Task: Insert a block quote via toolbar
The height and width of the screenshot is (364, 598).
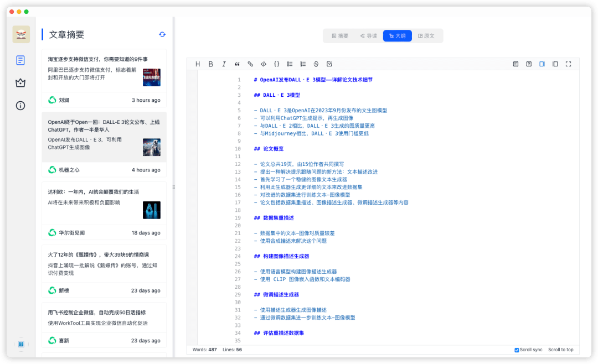Action: pos(237,64)
